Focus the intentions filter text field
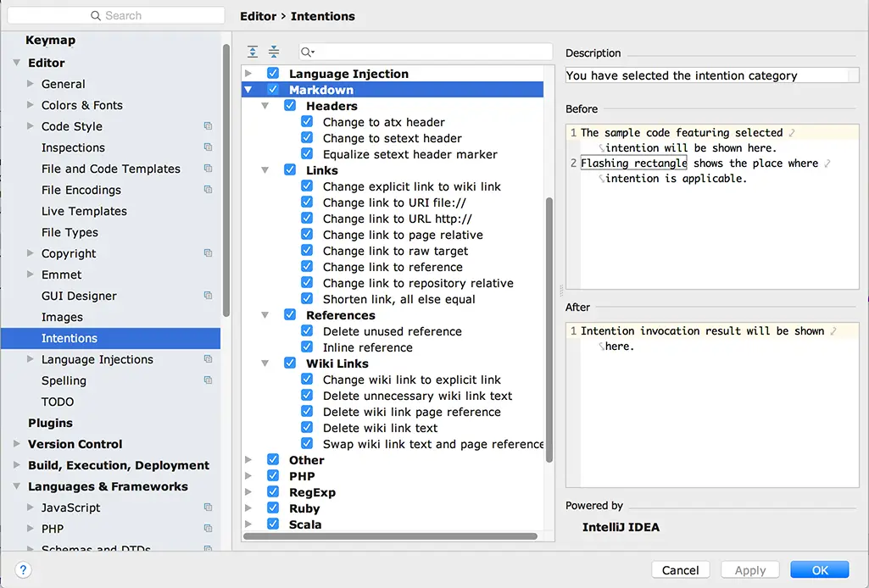Image resolution: width=869 pixels, height=588 pixels. [426, 52]
